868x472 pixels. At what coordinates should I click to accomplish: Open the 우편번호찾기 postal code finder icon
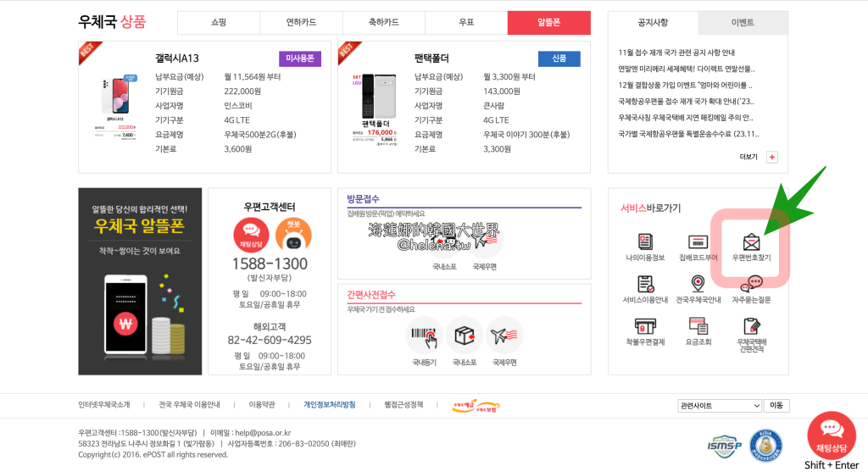pos(750,243)
